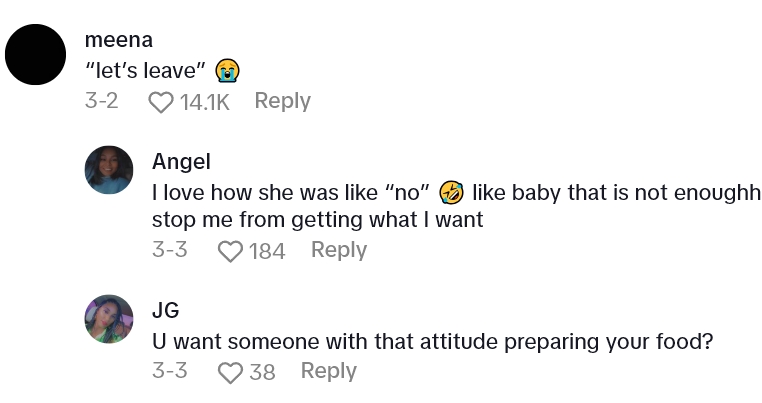Viewport: 762px width, 403px height.
Task: Click the 3-2 date on meena's comment
Action: [x=102, y=101]
